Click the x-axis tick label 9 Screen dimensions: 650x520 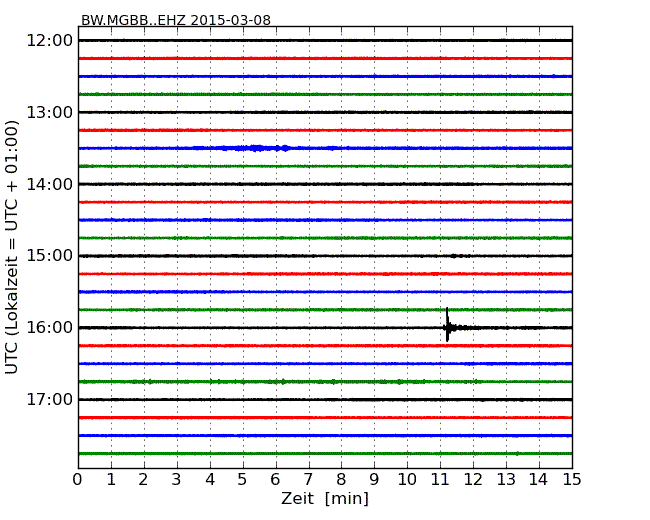pos(374,480)
